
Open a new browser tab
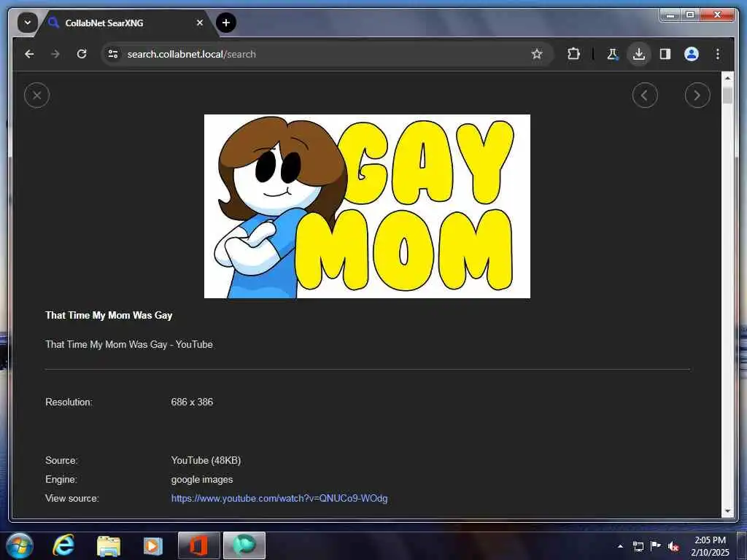(x=226, y=23)
